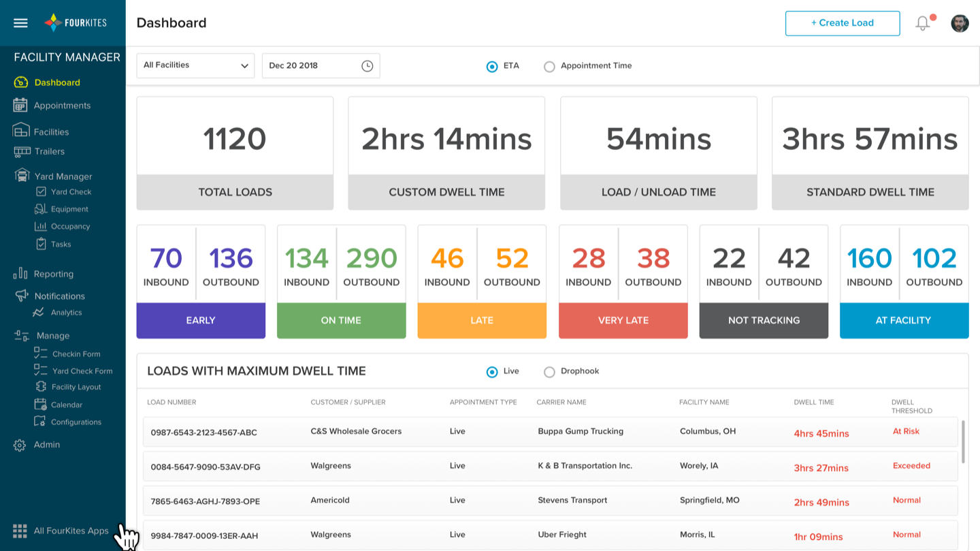
Task: Click the Appointments calendar icon
Action: click(20, 106)
